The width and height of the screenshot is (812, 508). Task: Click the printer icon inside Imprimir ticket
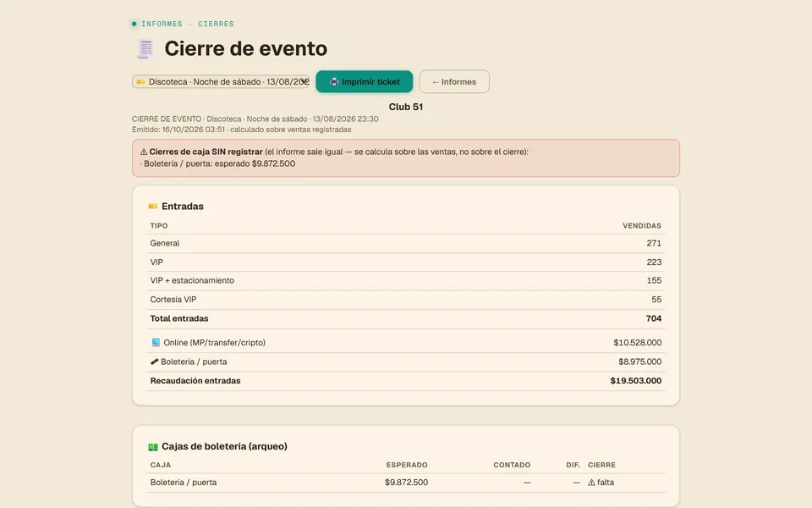(334, 82)
